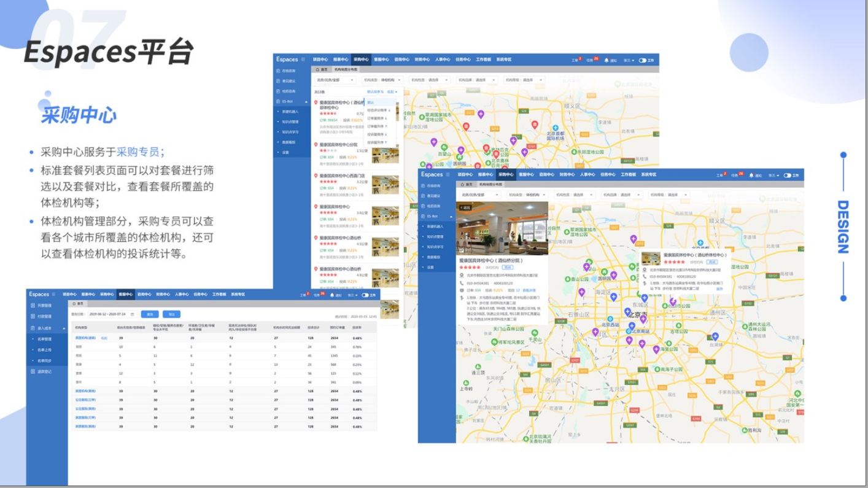Open 机构性质 dropdown in institution detail map window
Image resolution: width=868 pixels, height=488 pixels.
pos(575,195)
